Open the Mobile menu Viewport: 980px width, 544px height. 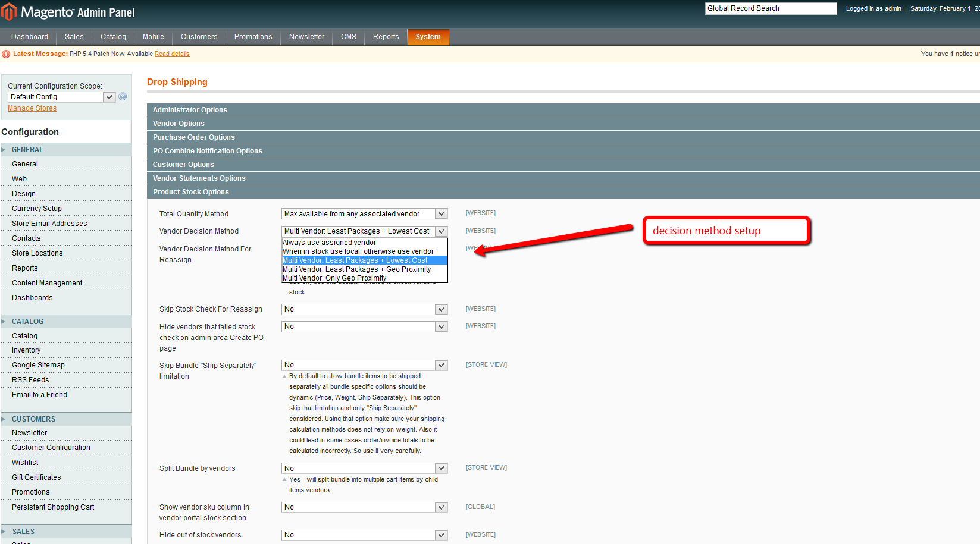[x=154, y=37]
